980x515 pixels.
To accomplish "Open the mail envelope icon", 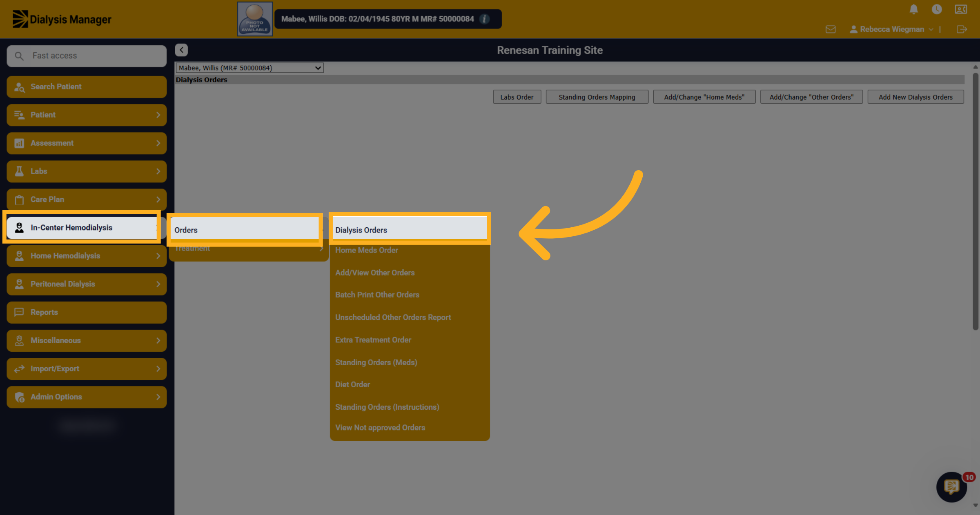I will pyautogui.click(x=831, y=29).
